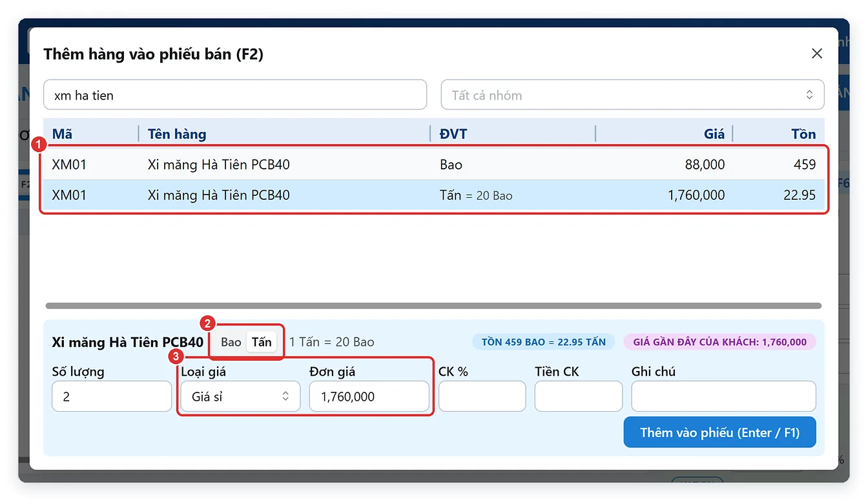868x501 pixels.
Task: Open the "Tất cả nhóm" group dropdown
Action: (632, 95)
